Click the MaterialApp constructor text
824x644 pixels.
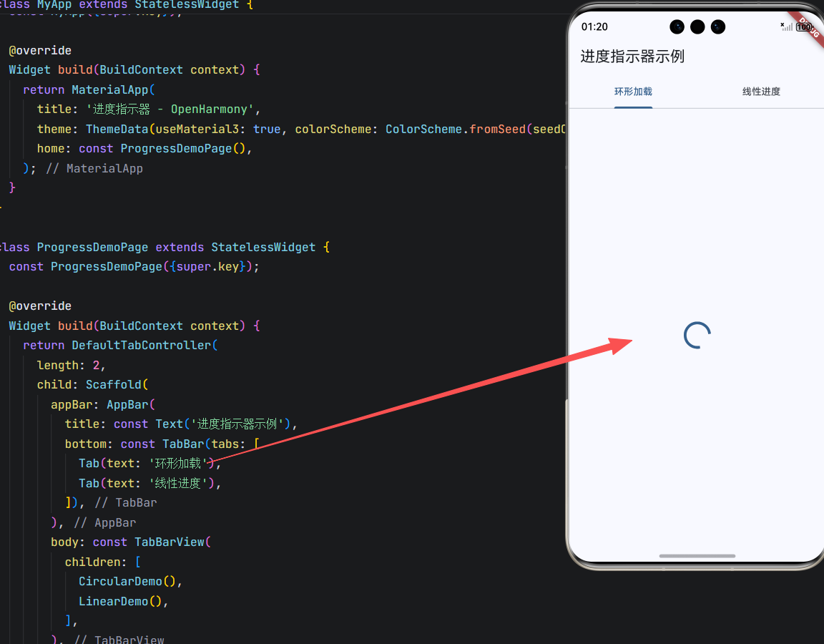(x=110, y=90)
